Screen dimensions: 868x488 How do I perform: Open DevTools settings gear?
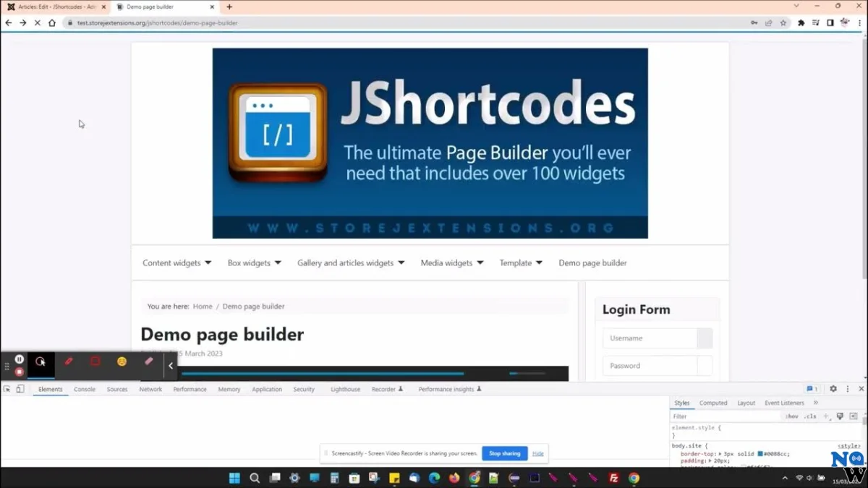coord(833,389)
